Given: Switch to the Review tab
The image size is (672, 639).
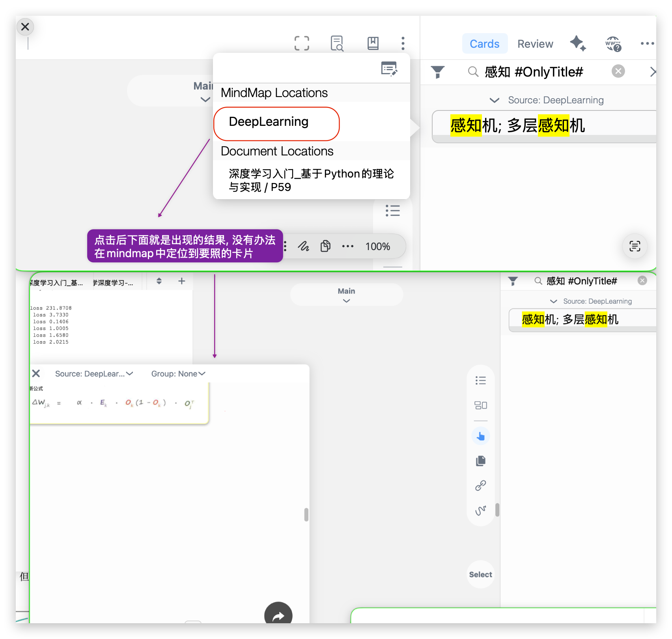Looking at the screenshot, I should [x=535, y=44].
